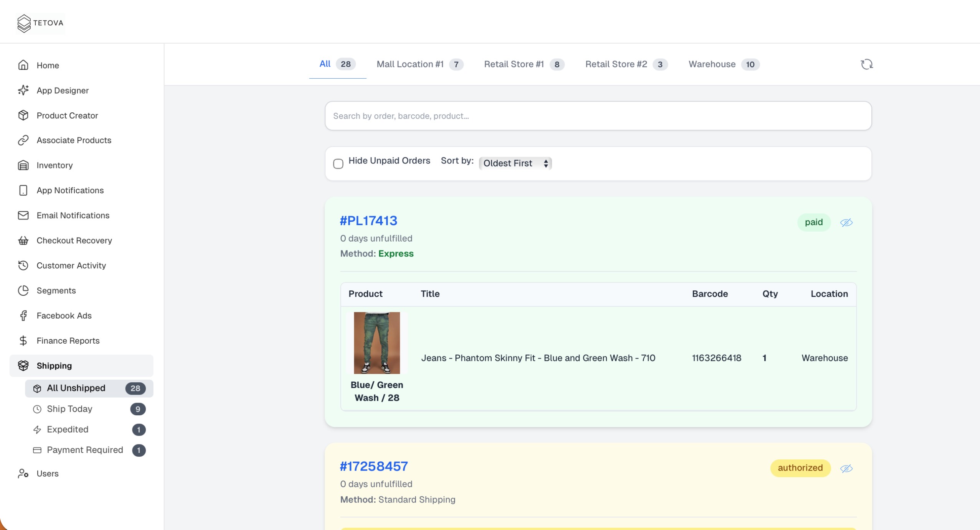This screenshot has width=980, height=530.
Task: Click the refresh orders icon
Action: (866, 64)
